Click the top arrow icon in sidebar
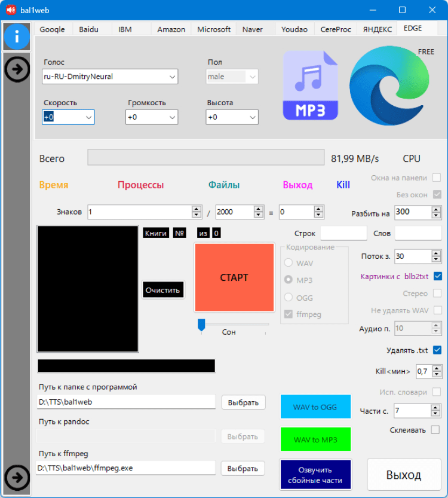The height and width of the screenshot is (498, 448). coord(17,70)
